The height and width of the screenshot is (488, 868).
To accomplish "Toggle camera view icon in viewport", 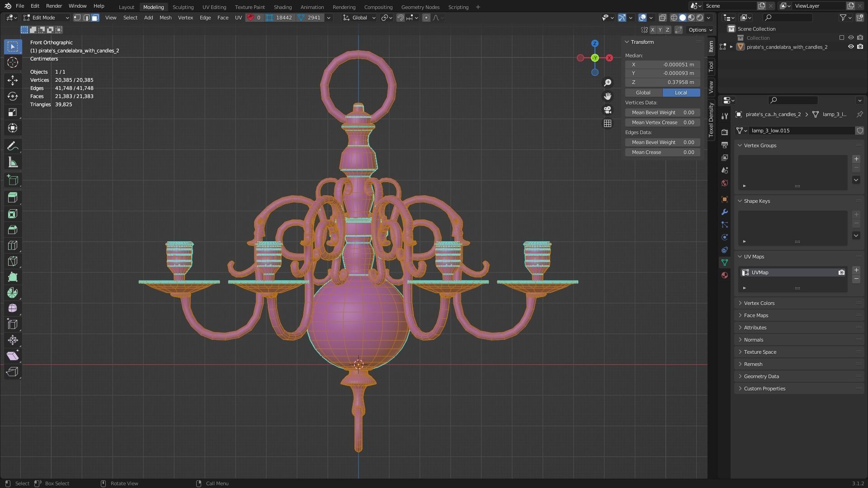I will (x=608, y=110).
